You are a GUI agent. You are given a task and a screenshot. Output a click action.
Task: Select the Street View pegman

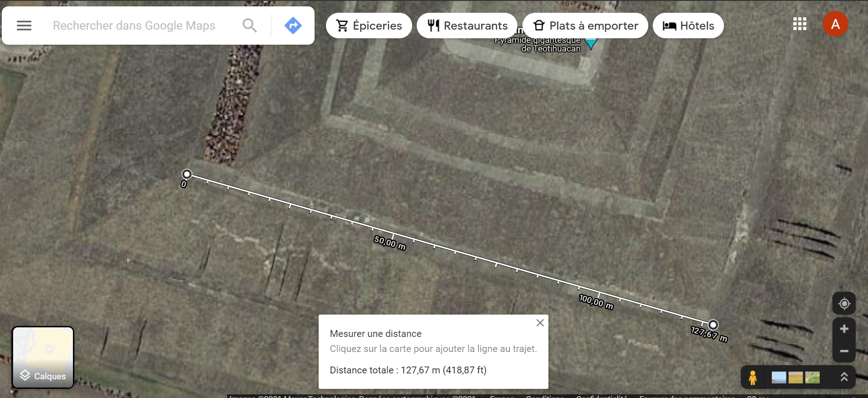tap(753, 377)
